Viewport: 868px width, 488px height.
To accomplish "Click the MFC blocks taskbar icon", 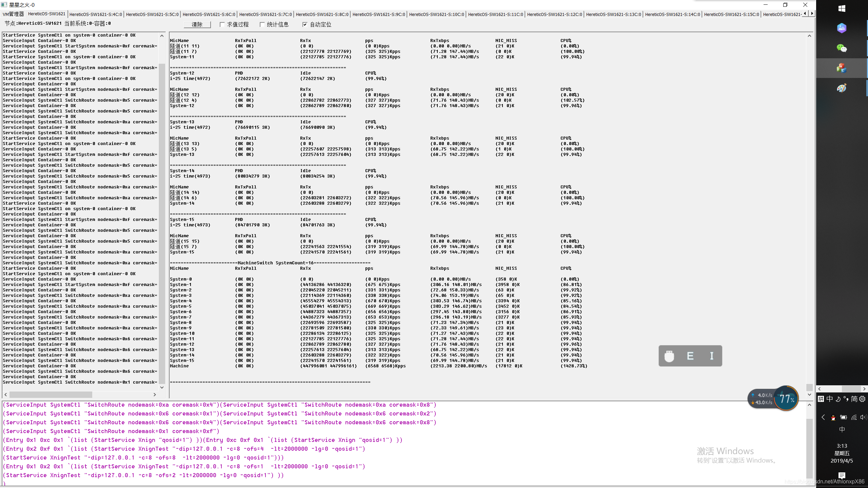I will click(x=842, y=68).
